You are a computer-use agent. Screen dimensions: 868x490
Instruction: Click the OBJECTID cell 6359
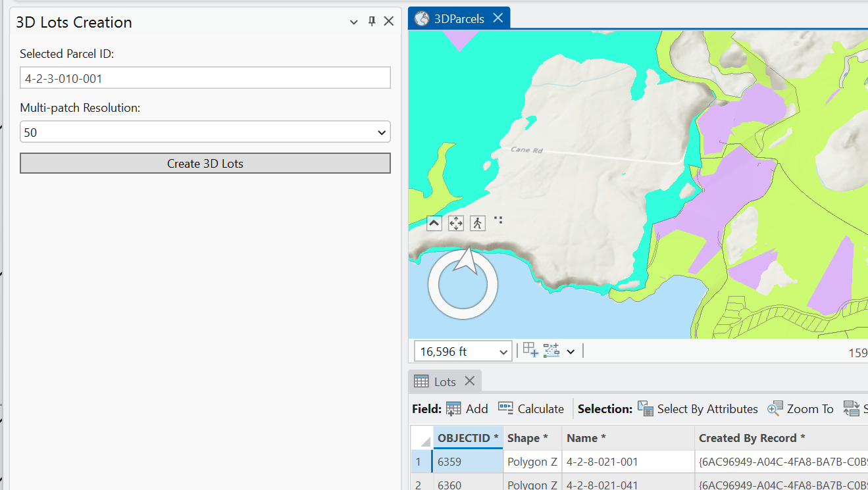tap(468, 462)
